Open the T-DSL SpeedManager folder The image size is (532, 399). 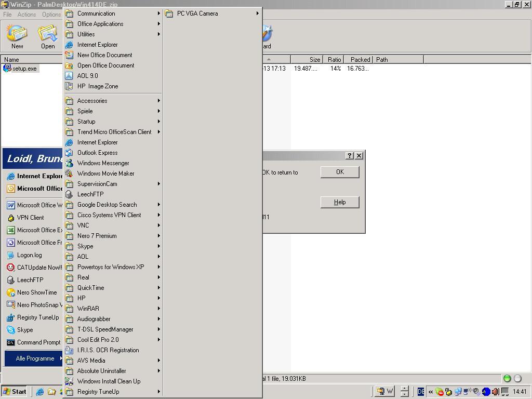pyautogui.click(x=113, y=329)
